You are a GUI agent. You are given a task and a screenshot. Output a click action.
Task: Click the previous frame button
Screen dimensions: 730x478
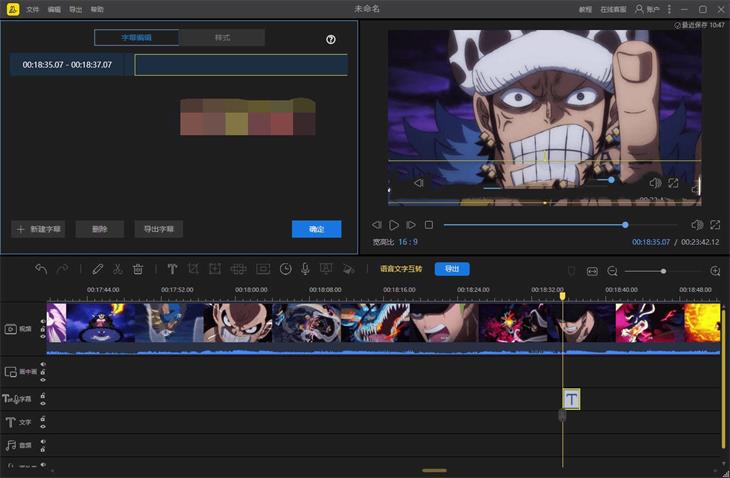click(x=376, y=225)
